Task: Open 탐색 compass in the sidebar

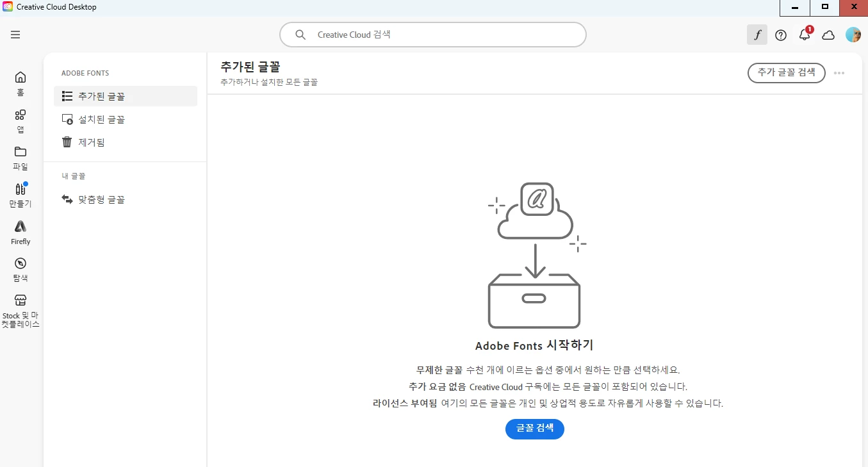Action: (x=20, y=270)
